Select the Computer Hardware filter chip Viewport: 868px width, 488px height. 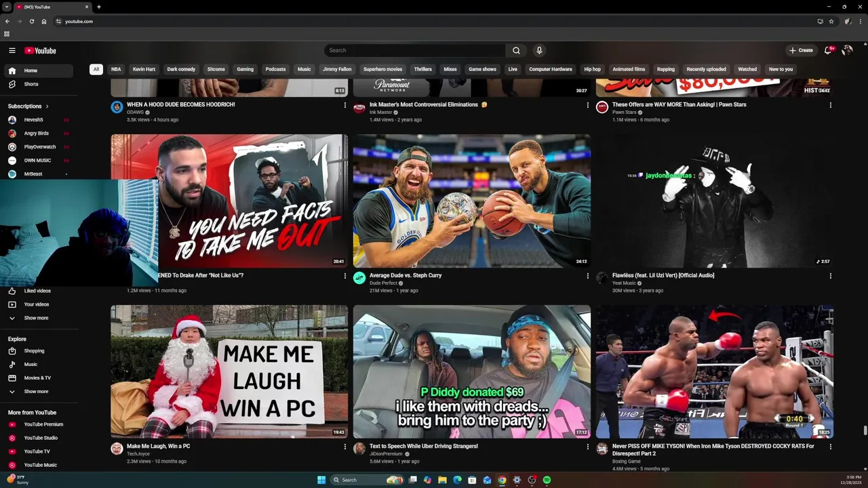551,69
